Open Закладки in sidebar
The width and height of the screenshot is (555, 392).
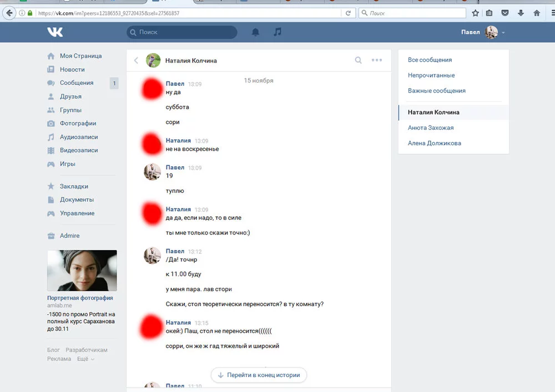point(74,186)
